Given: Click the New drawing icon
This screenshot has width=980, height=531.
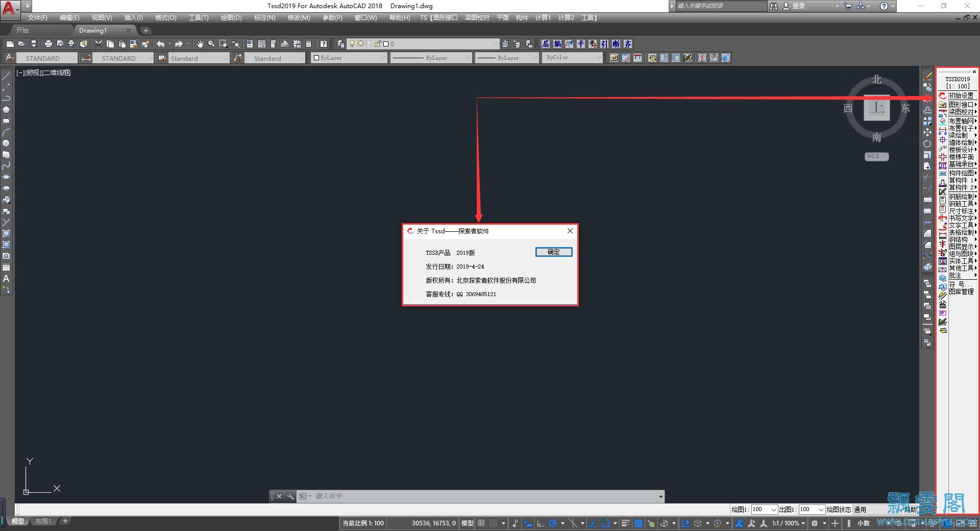Looking at the screenshot, I should click(x=10, y=44).
